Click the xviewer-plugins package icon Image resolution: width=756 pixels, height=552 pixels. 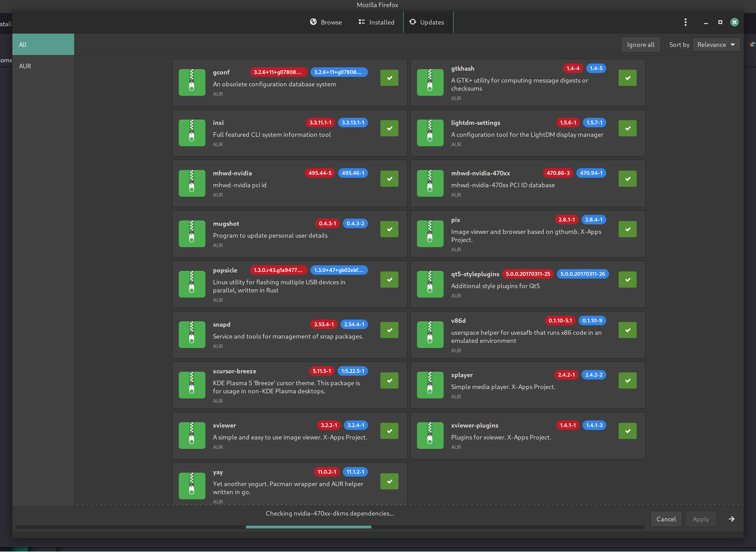tap(430, 435)
